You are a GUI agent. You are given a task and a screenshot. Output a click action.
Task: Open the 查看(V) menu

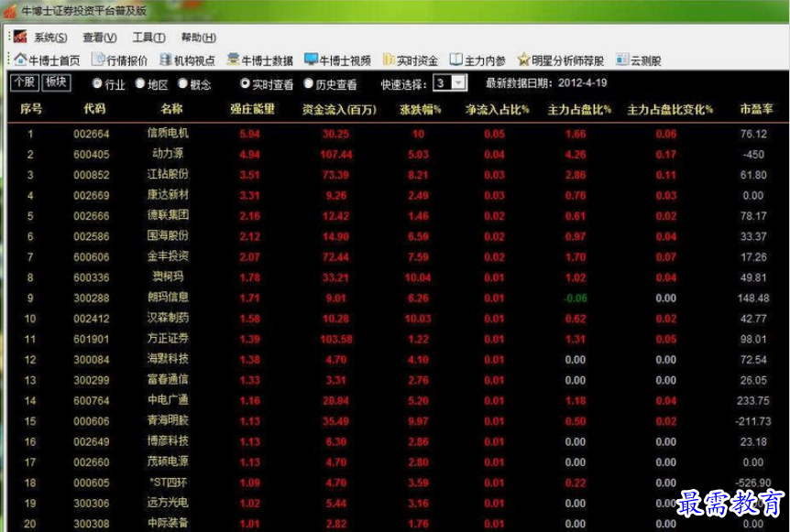coord(100,38)
